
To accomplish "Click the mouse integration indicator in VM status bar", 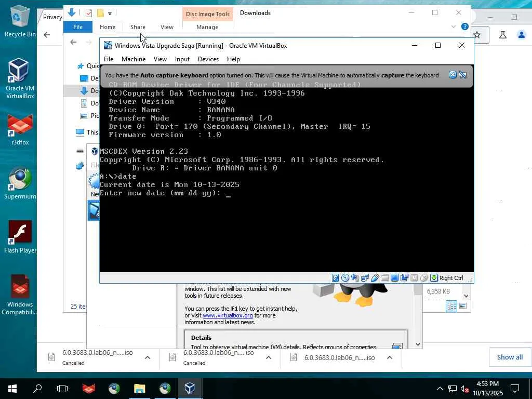I will (x=424, y=278).
